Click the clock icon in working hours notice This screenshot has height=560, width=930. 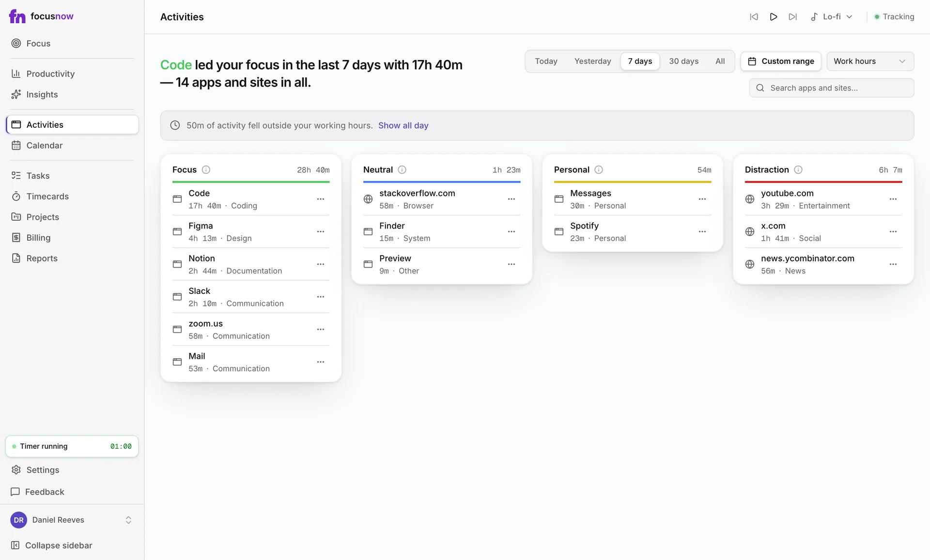click(175, 126)
